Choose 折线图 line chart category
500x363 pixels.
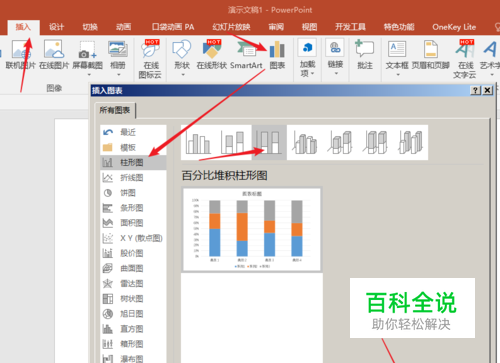click(x=133, y=178)
